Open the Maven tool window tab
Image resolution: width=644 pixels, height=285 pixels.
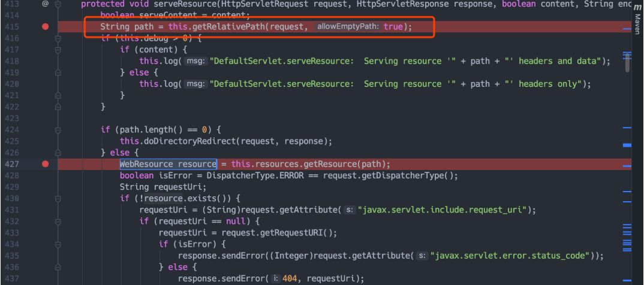[637, 20]
